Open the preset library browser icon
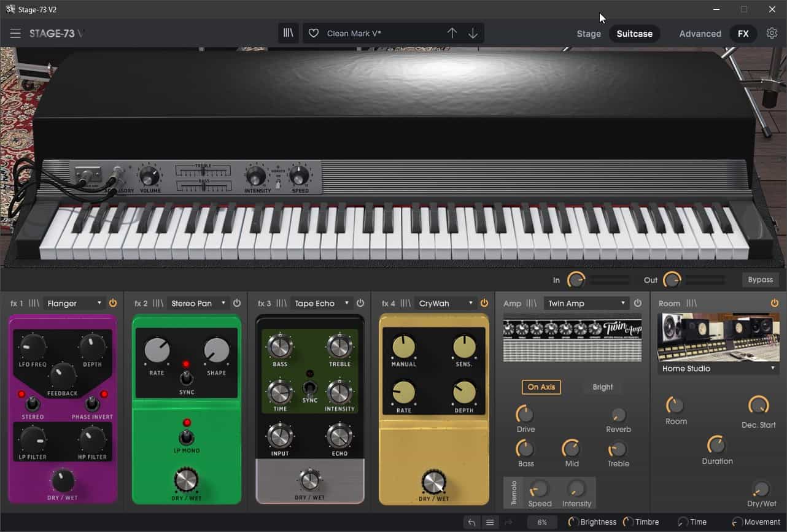The height and width of the screenshot is (532, 787). pyautogui.click(x=288, y=33)
